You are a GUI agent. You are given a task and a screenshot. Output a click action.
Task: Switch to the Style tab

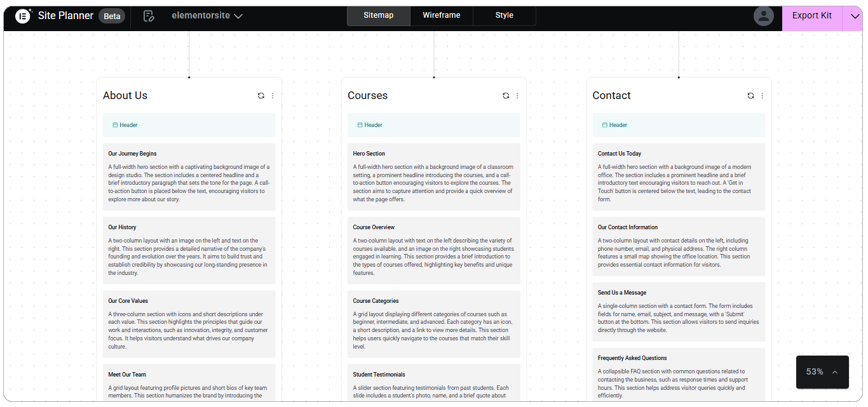pos(504,15)
